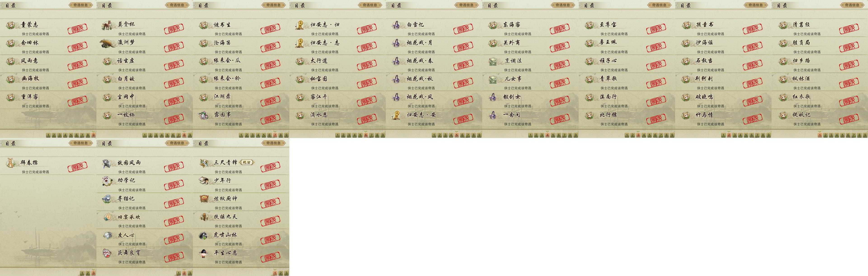Screen dimensions: 868x276
Task: Click the lion dance icon for 庆舞良宵
Action: [x=108, y=253]
